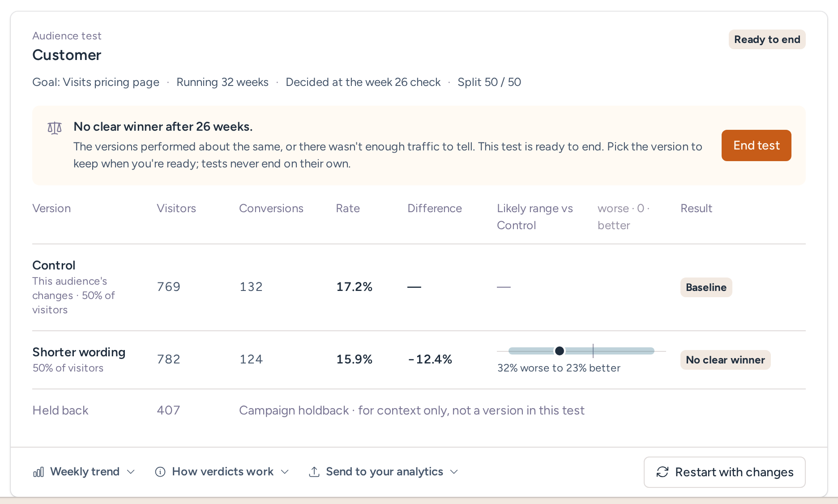Image resolution: width=838 pixels, height=504 pixels.
Task: Click Control rate 17.2%
Action: click(x=354, y=286)
